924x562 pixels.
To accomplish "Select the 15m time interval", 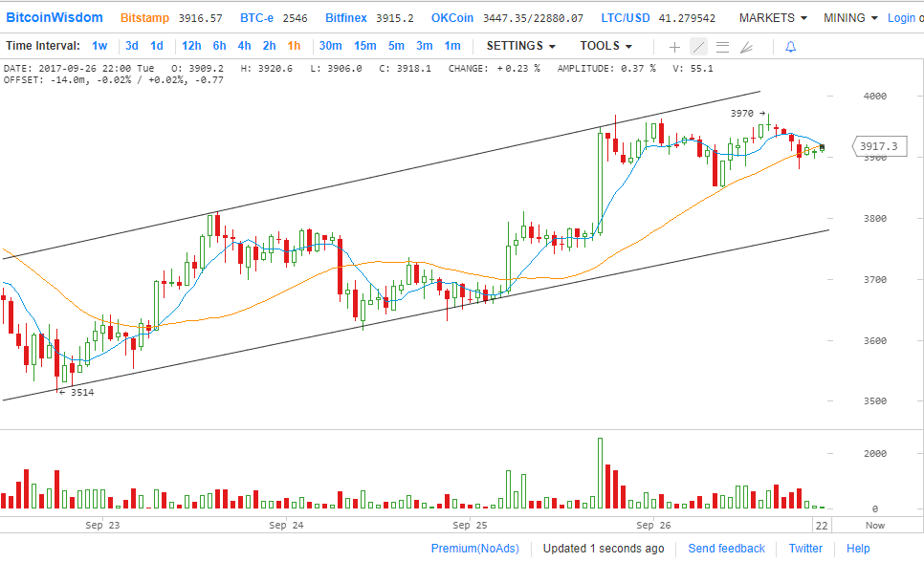I will point(364,46).
